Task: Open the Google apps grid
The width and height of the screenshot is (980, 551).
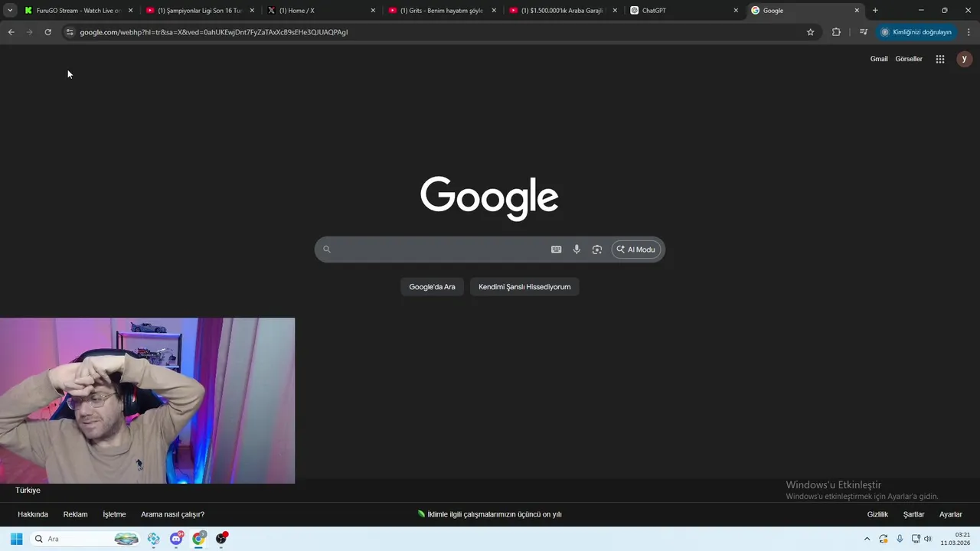Action: pyautogui.click(x=940, y=59)
